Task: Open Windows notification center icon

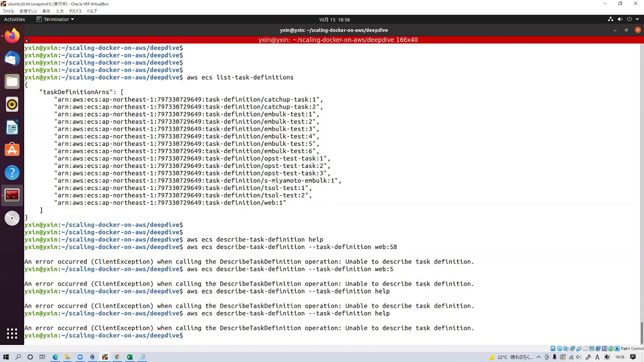Action: pyautogui.click(x=634, y=357)
